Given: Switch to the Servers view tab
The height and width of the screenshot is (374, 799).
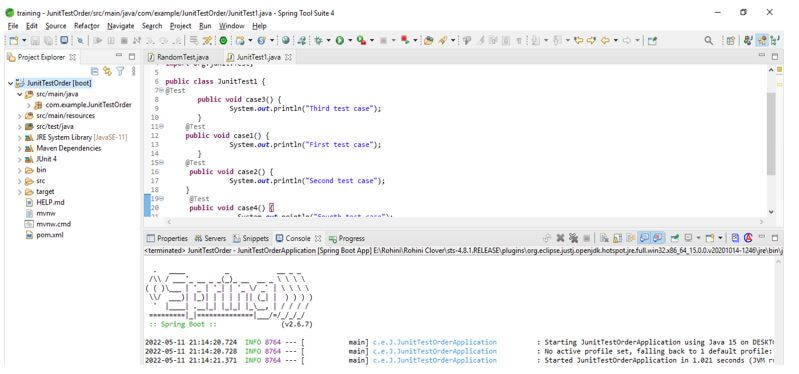Looking at the screenshot, I should (210, 238).
